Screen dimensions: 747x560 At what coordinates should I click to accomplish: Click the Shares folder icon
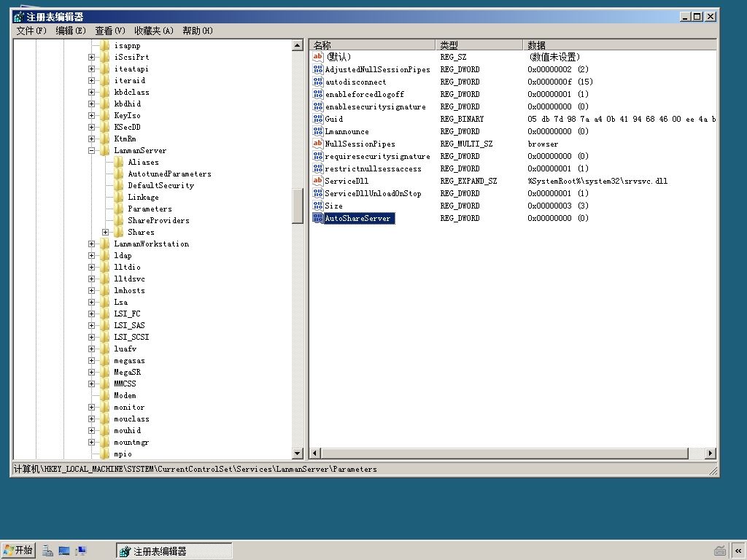pos(119,232)
